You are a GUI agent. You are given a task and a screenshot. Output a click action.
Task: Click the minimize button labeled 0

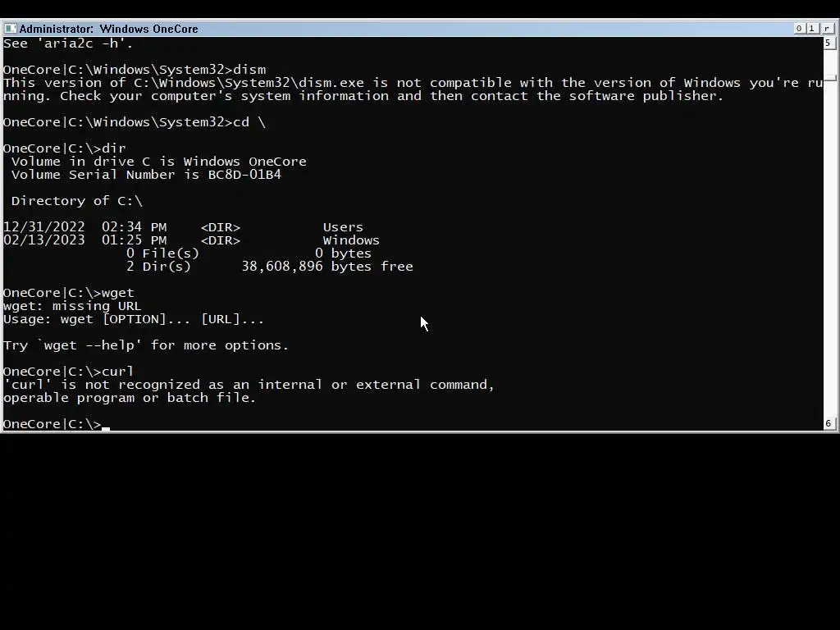[799, 29]
